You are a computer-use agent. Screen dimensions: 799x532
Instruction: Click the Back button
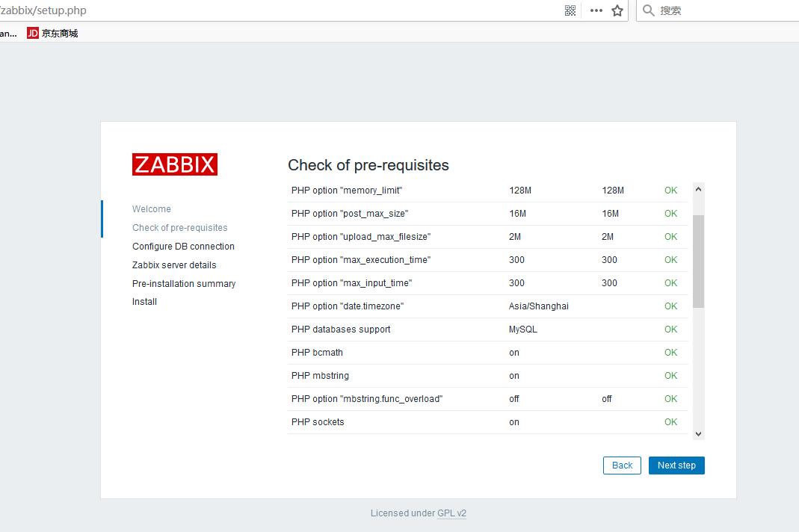click(622, 466)
